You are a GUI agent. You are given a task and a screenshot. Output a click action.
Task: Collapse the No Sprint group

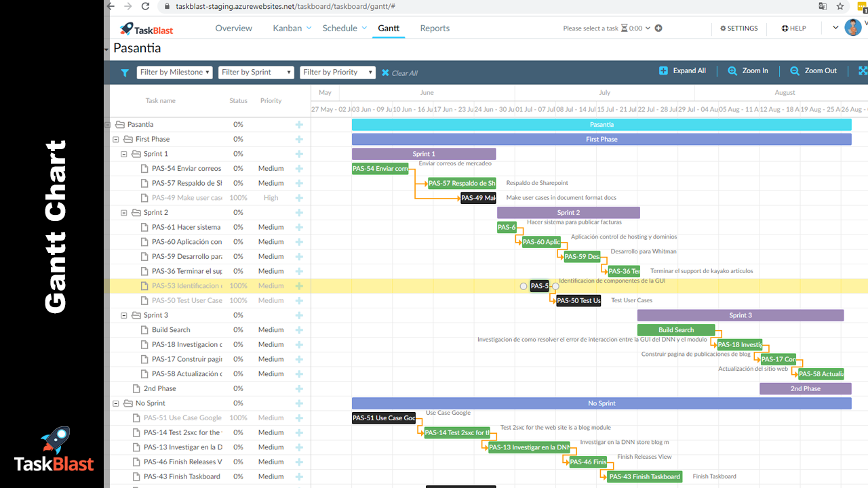116,403
